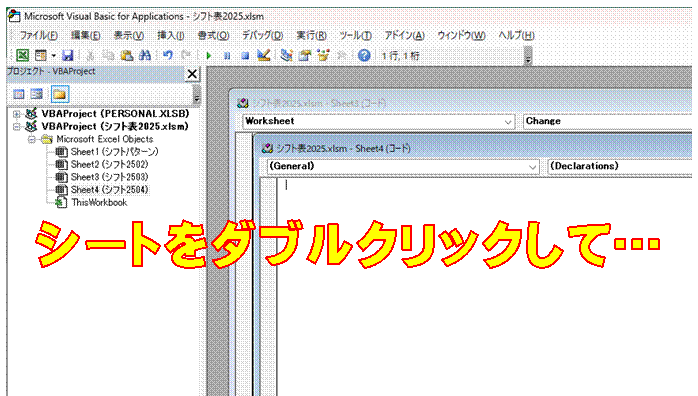This screenshot has width=698, height=396.
Task: Click the Undo arrow icon
Action: point(167,56)
